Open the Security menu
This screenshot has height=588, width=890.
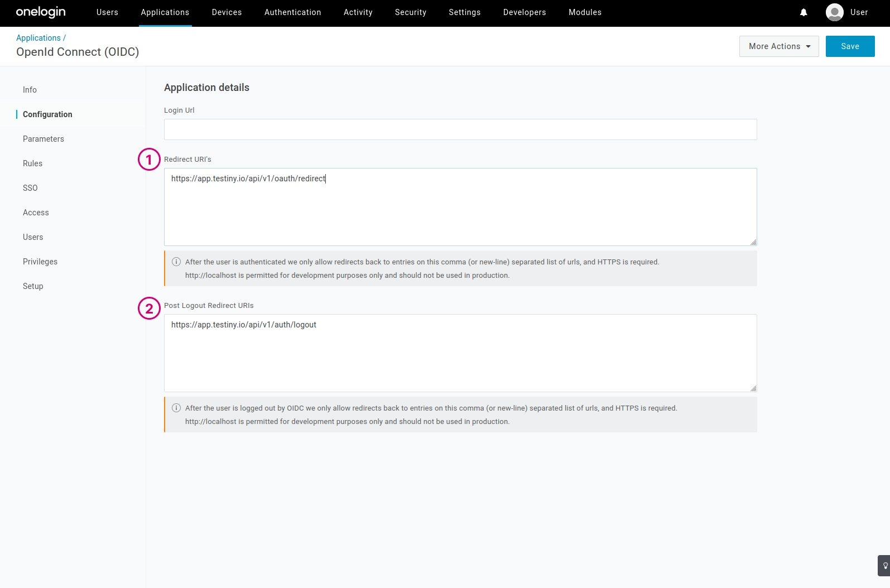[411, 12]
